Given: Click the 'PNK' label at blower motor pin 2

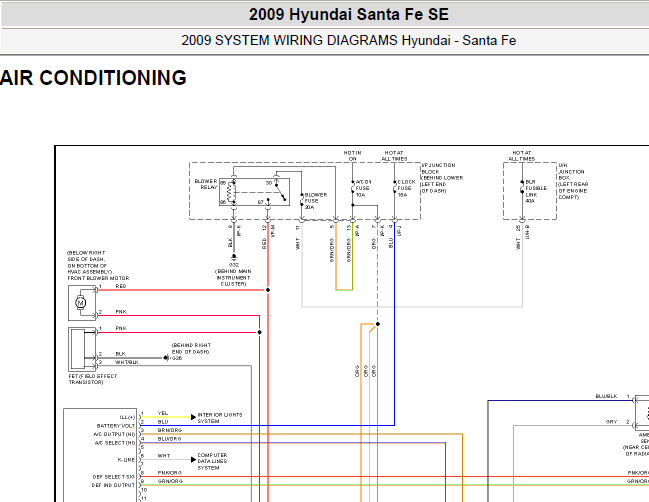Looking at the screenshot, I should (x=121, y=312).
